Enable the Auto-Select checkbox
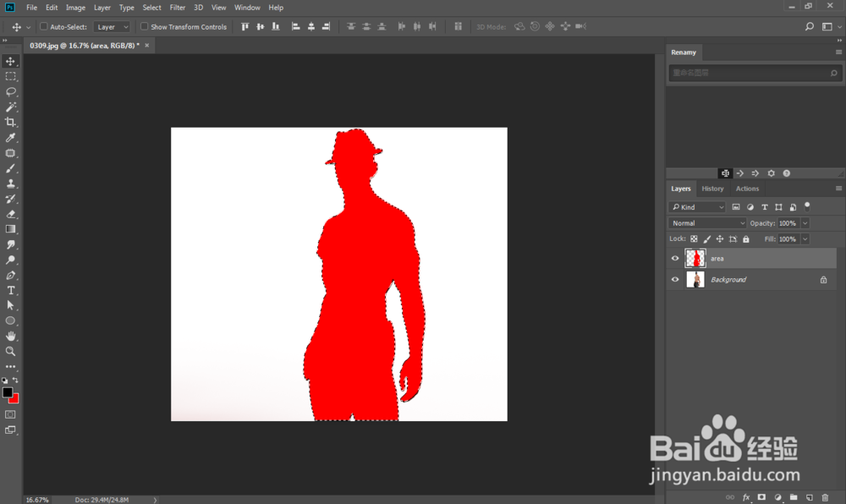 click(43, 27)
